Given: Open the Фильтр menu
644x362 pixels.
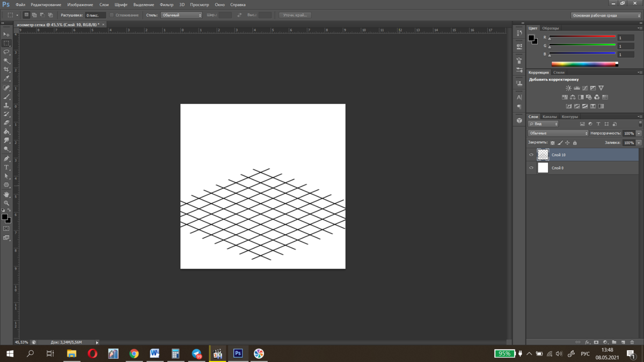Looking at the screenshot, I should point(166,4).
